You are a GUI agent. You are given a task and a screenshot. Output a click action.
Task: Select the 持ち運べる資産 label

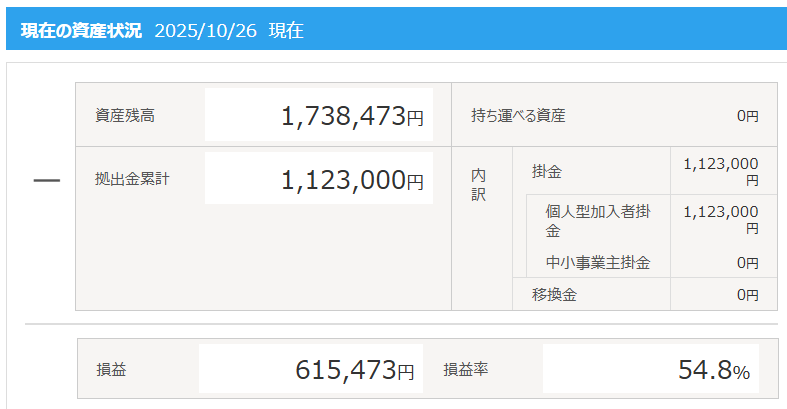[518, 115]
